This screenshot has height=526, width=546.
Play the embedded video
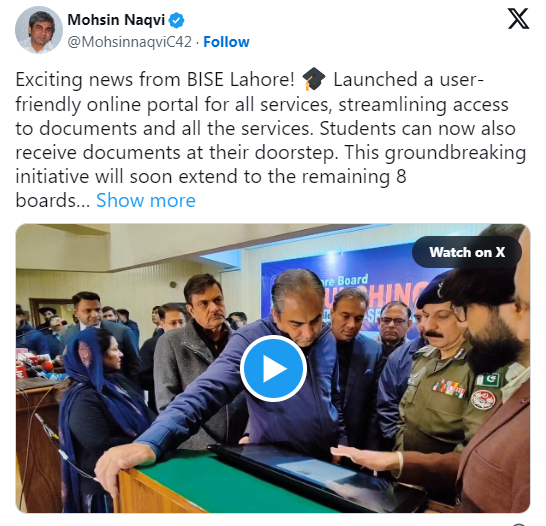(x=273, y=368)
